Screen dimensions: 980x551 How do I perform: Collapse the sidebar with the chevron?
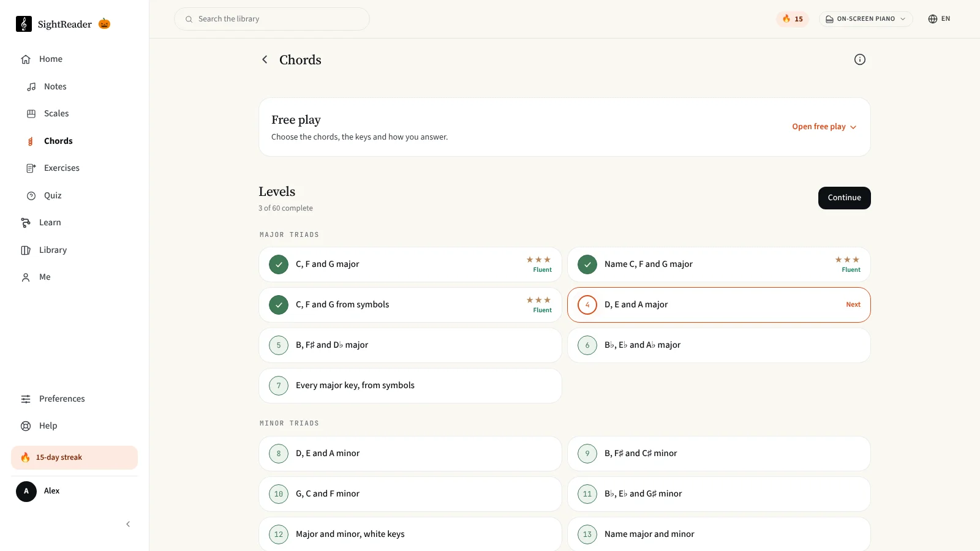tap(128, 524)
